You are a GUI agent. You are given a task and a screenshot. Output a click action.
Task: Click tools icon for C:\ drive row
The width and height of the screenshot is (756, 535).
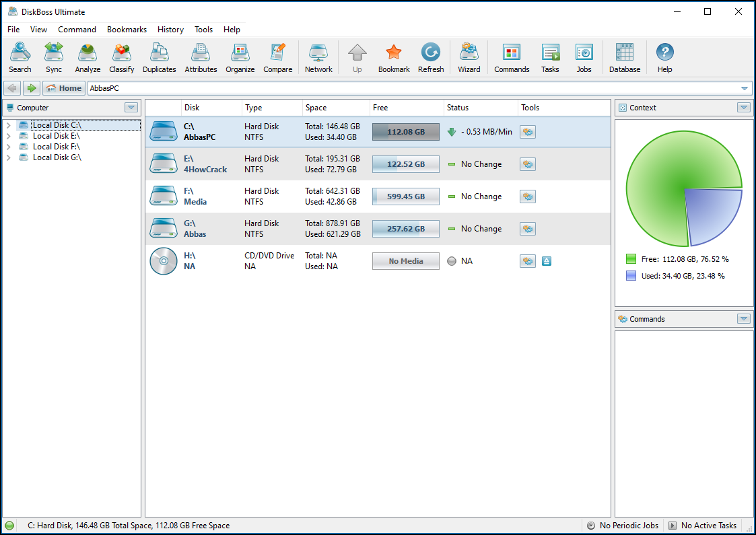pyautogui.click(x=528, y=132)
